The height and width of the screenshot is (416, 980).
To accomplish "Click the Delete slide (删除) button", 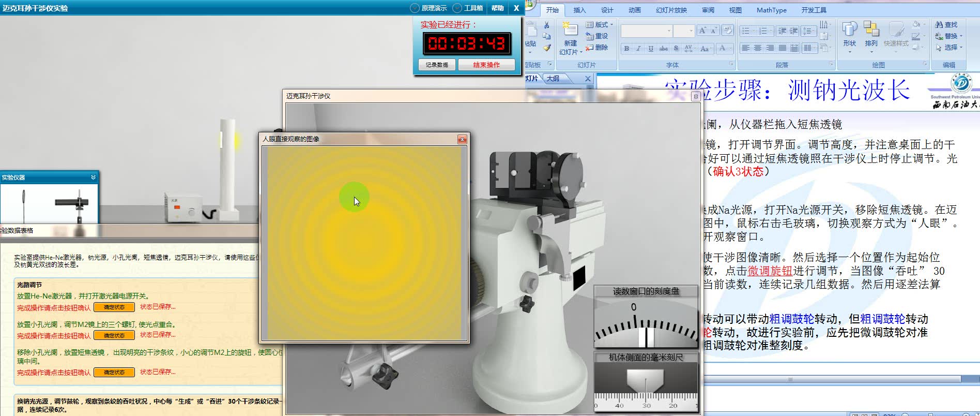I will 596,48.
